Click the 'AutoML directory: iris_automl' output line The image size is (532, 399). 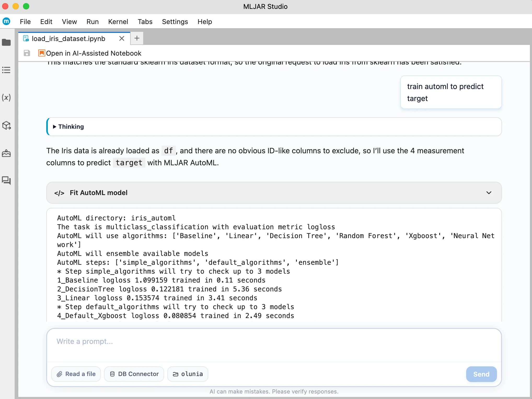click(x=117, y=218)
